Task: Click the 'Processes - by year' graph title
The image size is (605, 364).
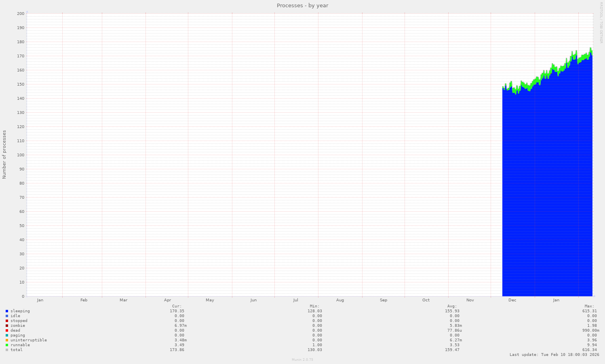Action: [302, 6]
